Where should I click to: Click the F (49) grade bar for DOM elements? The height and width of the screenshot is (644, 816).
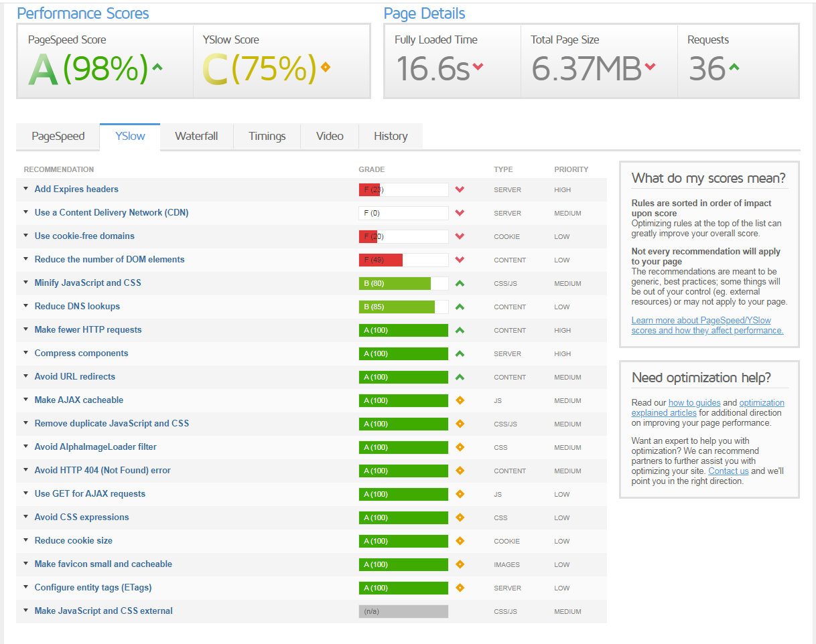403,260
